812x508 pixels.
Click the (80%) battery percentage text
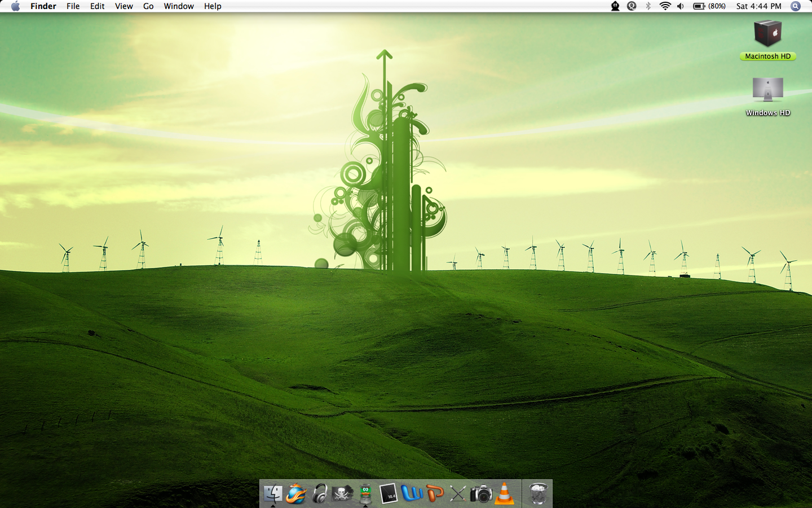pos(717,6)
